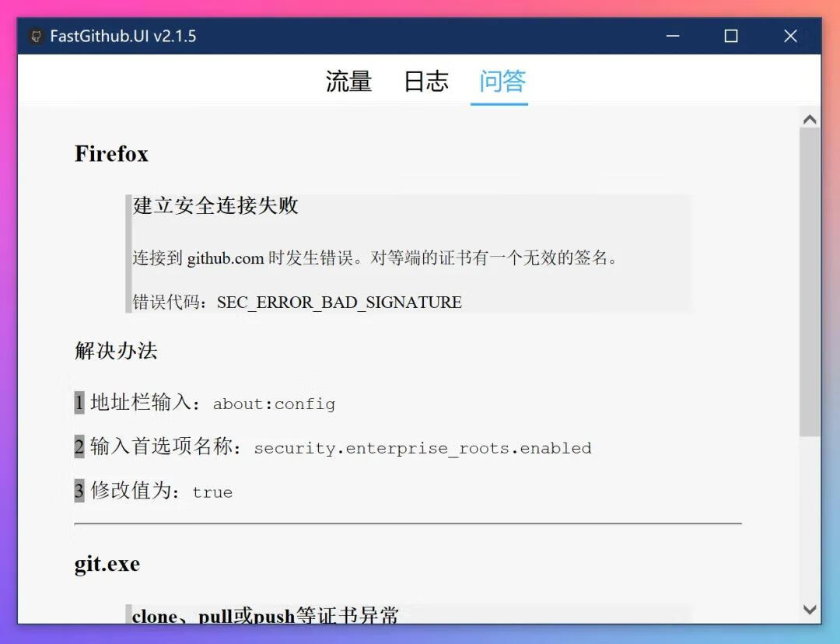Viewport: 840px width, 644px height.
Task: Click the true value text
Action: pos(213,492)
